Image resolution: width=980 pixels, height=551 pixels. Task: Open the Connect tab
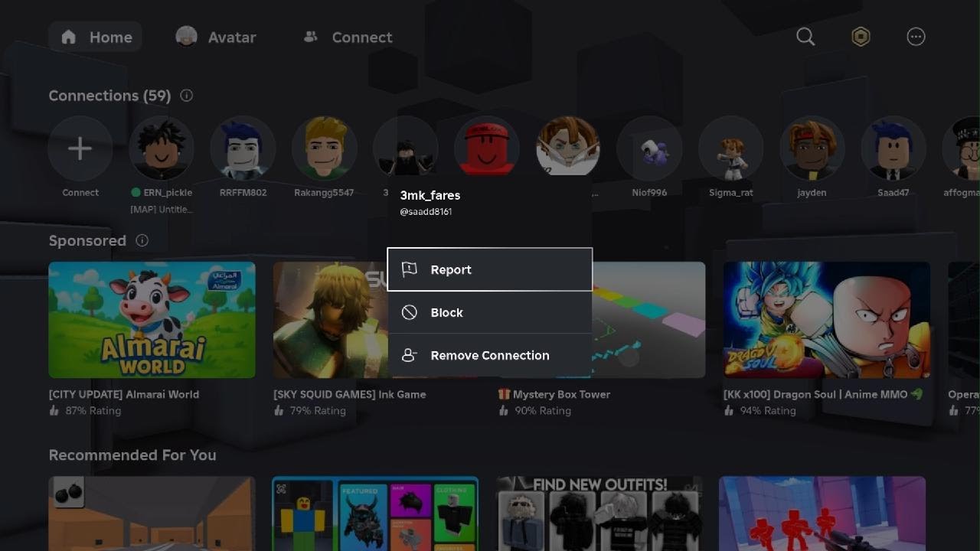(x=348, y=37)
